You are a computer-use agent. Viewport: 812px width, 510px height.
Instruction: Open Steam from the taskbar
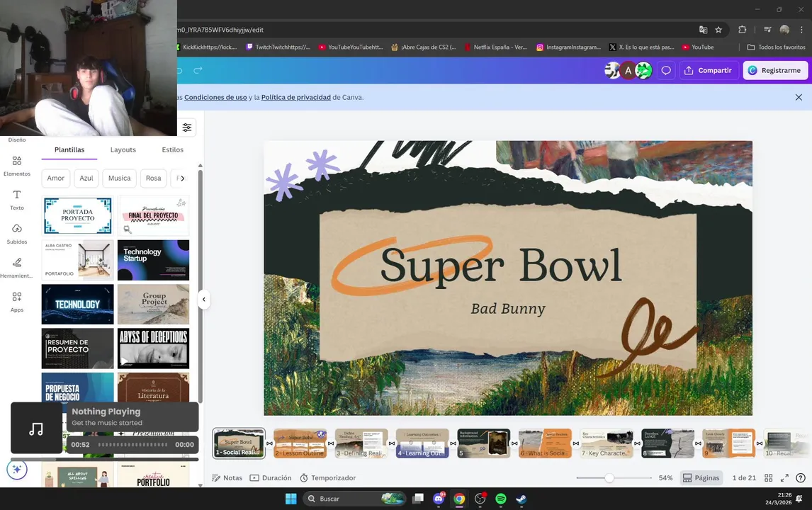click(521, 499)
